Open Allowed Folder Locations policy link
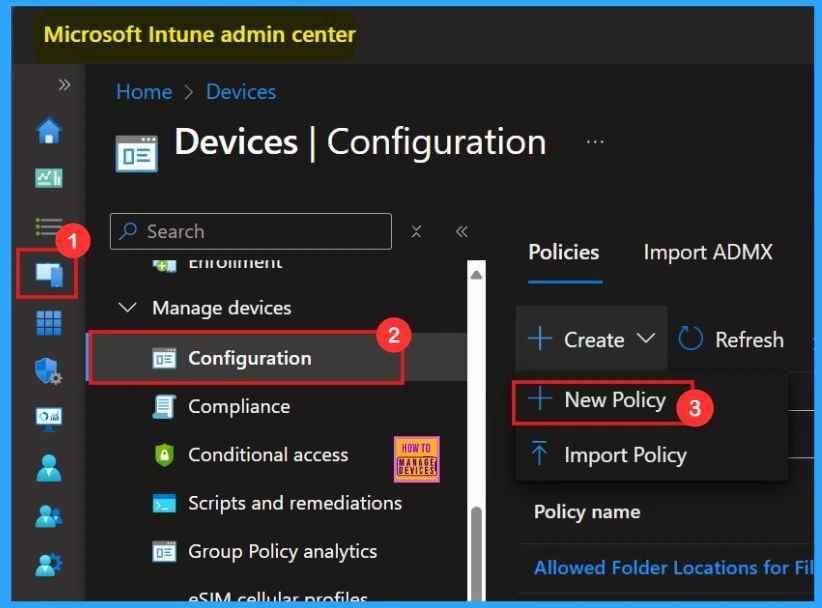Image resolution: width=822 pixels, height=608 pixels. (x=674, y=568)
